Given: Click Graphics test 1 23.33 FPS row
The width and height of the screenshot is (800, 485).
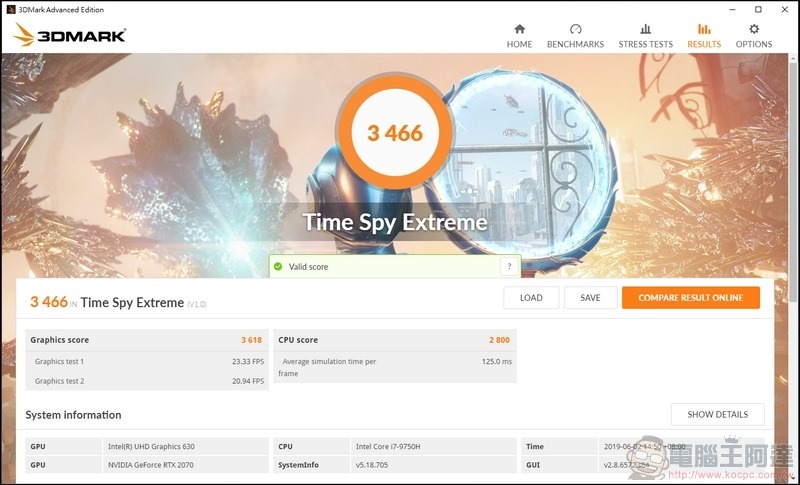Looking at the screenshot, I should 147,362.
